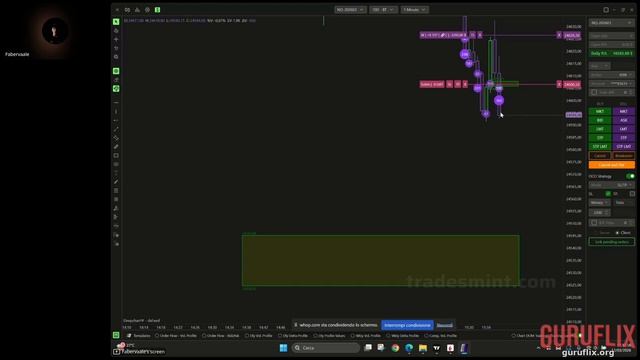
Task: Select the pointer cursor tool in left toolbar
Action: click(x=116, y=22)
